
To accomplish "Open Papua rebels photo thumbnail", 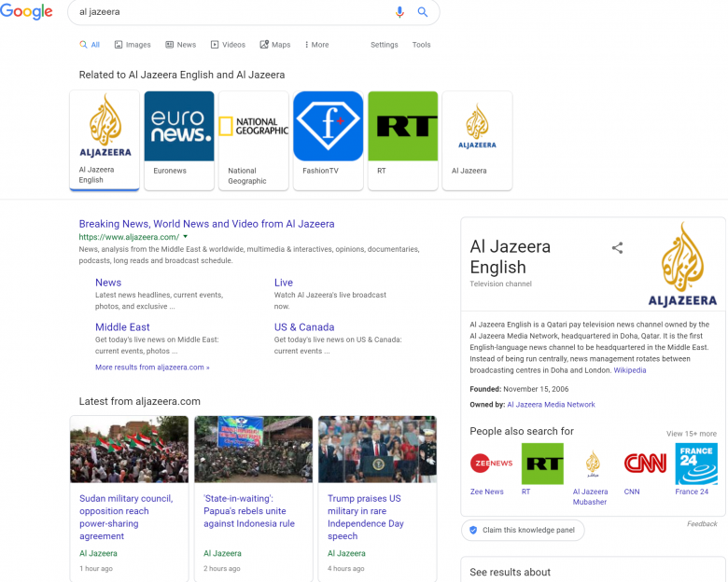I will tap(254, 450).
